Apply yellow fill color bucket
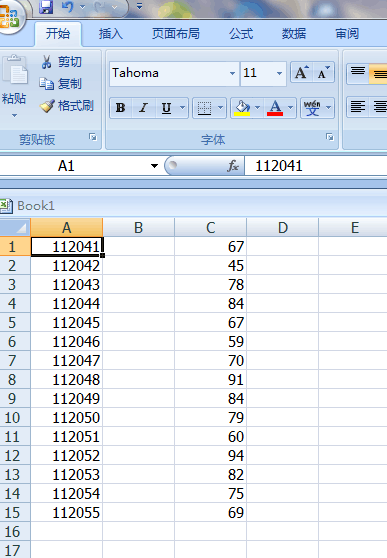 [x=242, y=108]
